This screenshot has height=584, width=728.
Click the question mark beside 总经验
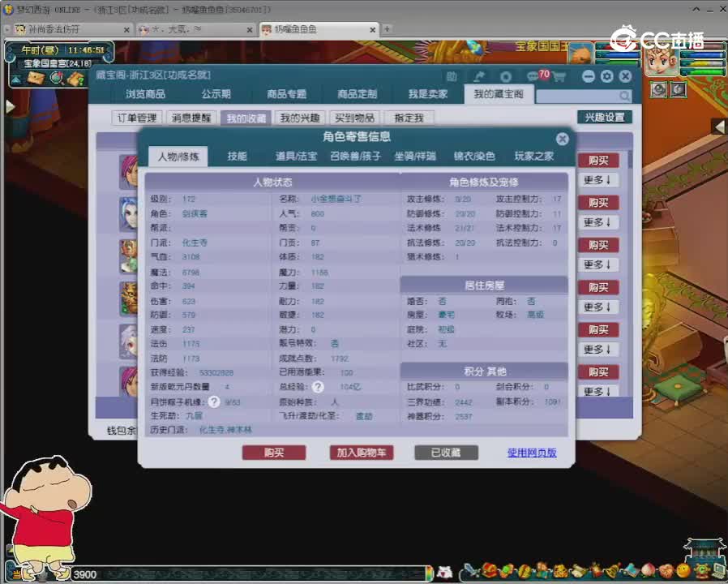(318, 387)
